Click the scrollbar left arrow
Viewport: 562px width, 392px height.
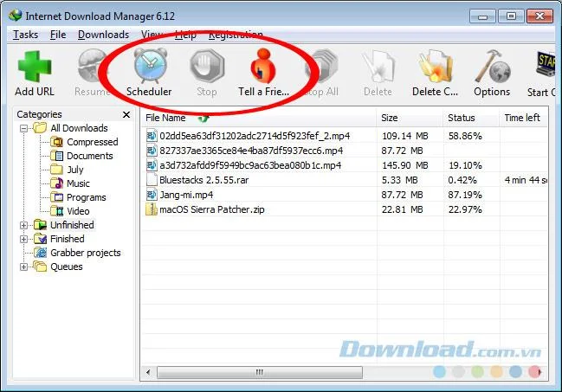point(148,372)
